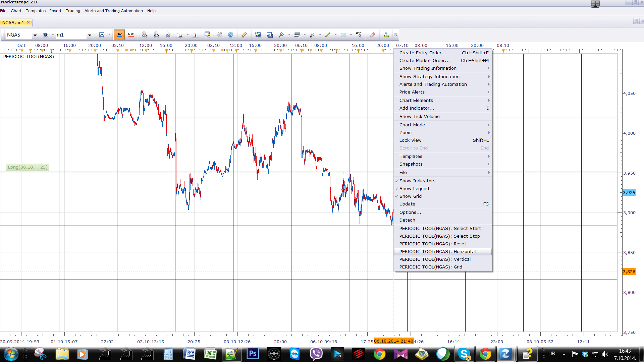The height and width of the screenshot is (362, 644).
Task: Close the NGAS, m1 tab
Action: pos(29,22)
